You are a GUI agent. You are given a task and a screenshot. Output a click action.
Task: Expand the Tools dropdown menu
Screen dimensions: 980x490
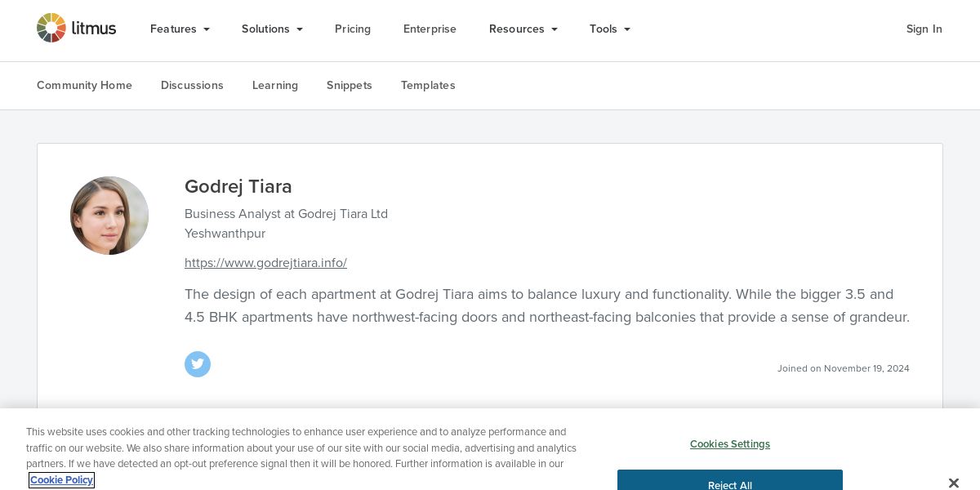click(610, 29)
